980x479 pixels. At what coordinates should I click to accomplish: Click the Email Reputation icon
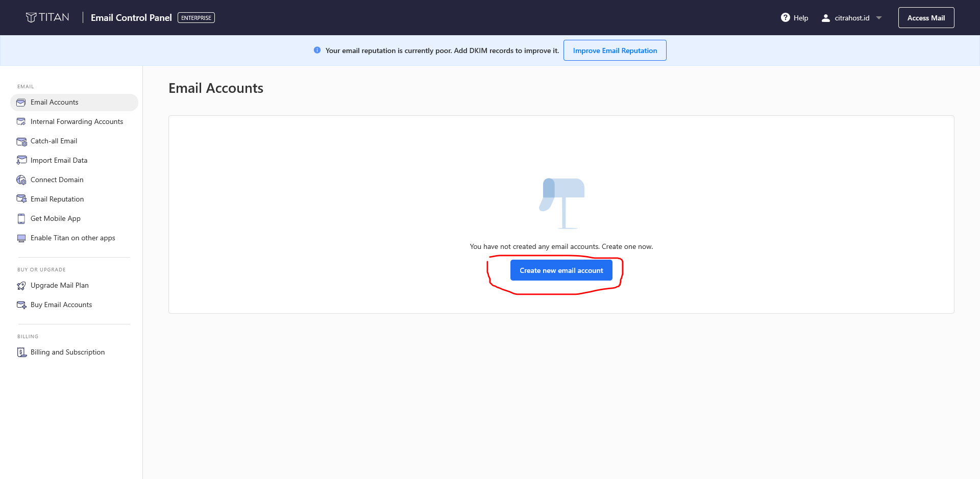pyautogui.click(x=21, y=199)
